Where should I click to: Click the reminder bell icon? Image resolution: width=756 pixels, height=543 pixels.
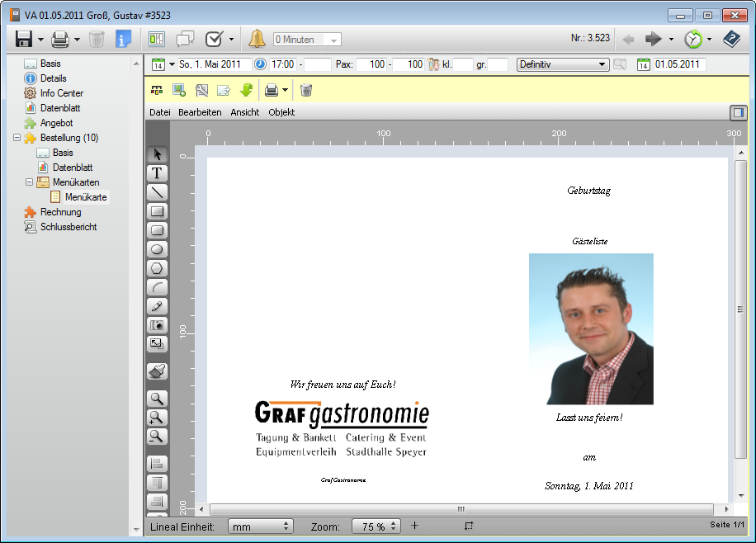[x=257, y=39]
